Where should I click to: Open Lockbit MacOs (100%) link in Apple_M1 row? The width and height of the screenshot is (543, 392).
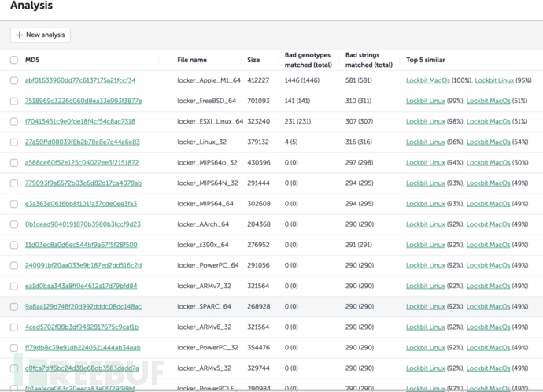coord(428,80)
